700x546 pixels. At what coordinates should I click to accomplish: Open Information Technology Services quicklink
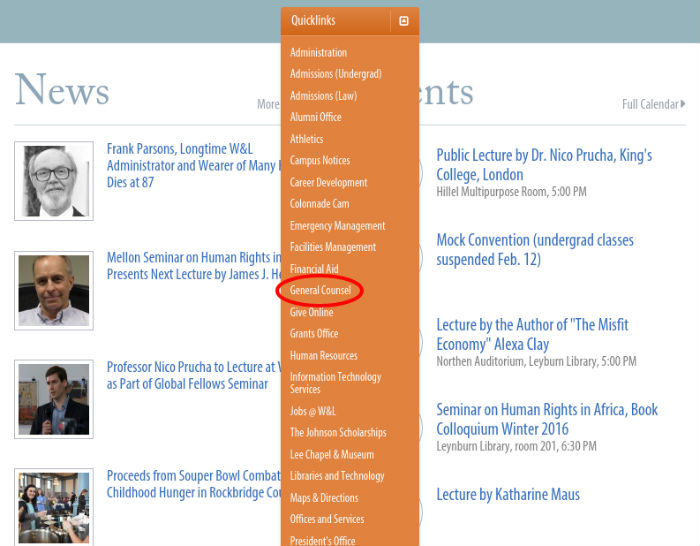point(335,383)
